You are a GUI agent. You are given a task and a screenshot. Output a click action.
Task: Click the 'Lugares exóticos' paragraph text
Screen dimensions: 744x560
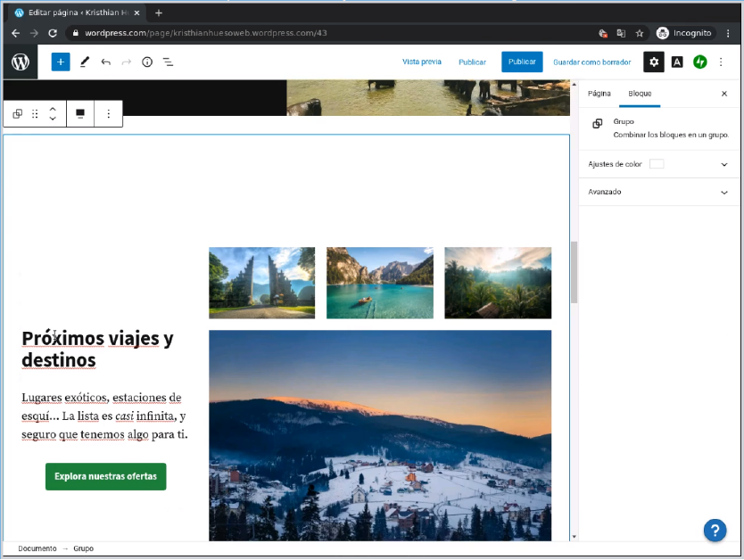[105, 416]
